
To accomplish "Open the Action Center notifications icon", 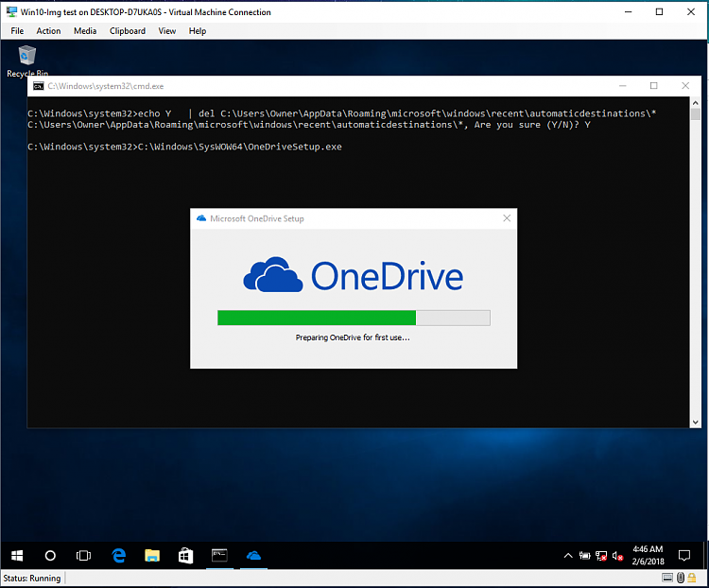I will pos(684,556).
